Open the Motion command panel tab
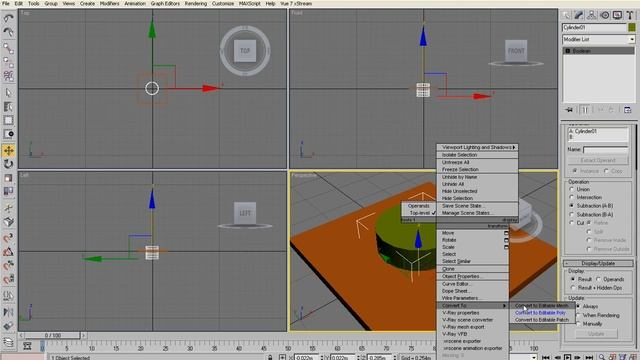This screenshot has height=360, width=640. (604, 16)
